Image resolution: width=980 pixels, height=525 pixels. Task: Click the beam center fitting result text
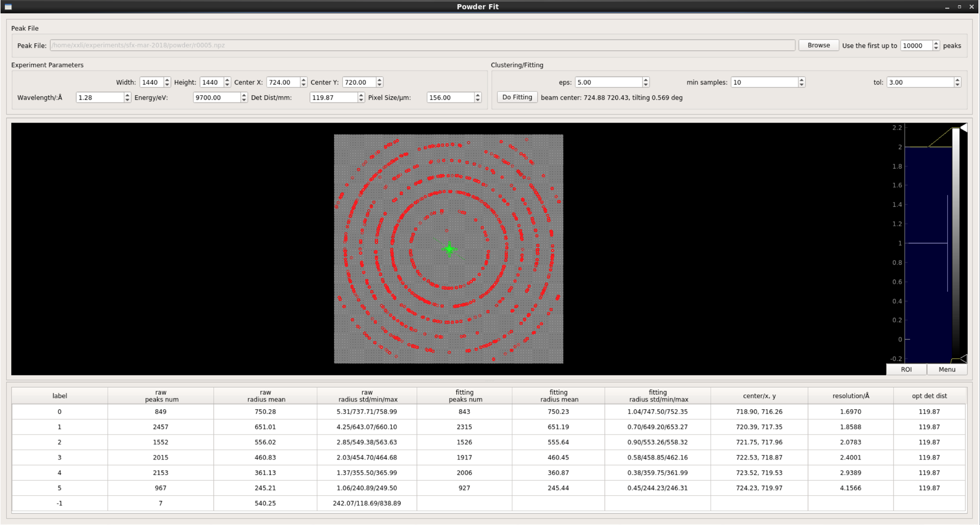point(611,98)
